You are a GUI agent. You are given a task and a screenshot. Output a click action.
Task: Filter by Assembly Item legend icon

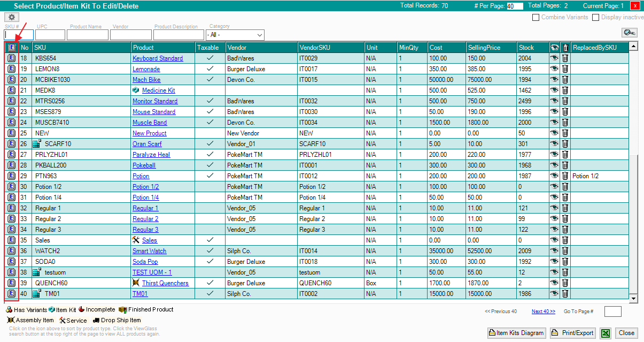(x=11, y=320)
